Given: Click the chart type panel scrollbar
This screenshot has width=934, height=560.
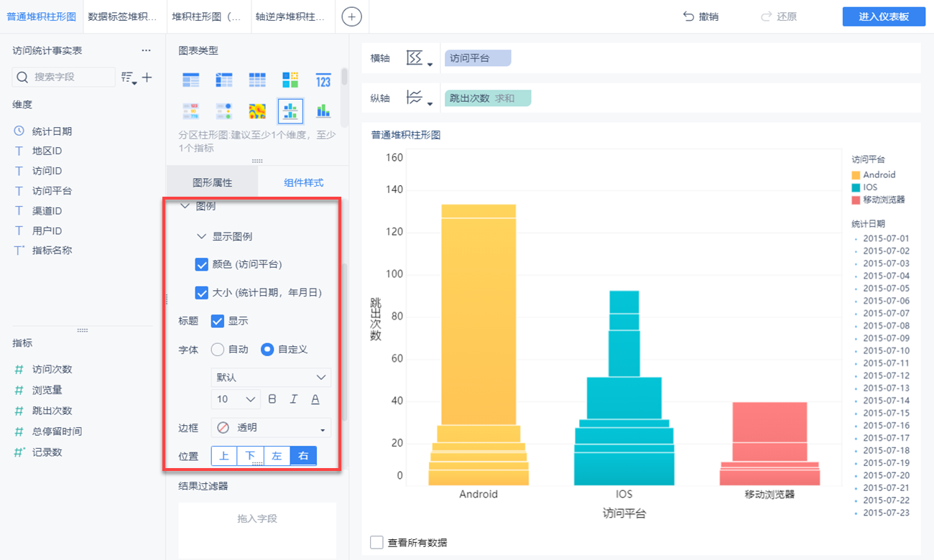Looking at the screenshot, I should [345, 78].
